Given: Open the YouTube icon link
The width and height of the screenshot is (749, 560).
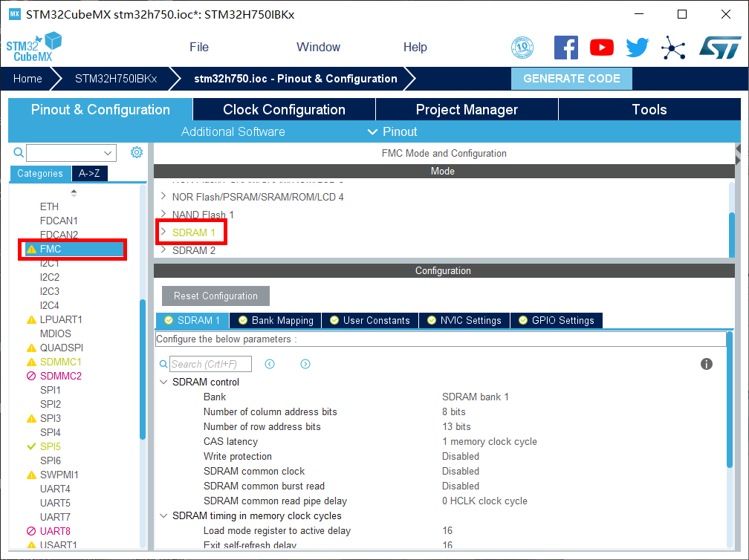Looking at the screenshot, I should point(601,48).
